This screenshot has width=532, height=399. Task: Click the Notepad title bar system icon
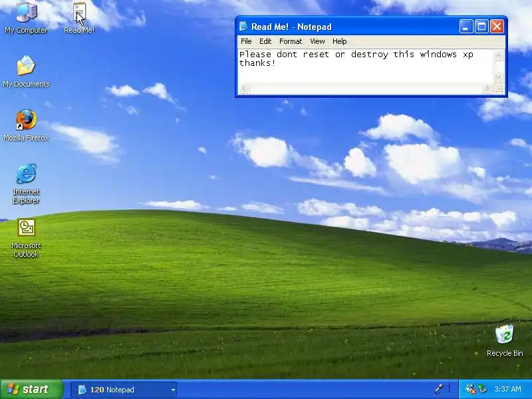pyautogui.click(x=243, y=27)
